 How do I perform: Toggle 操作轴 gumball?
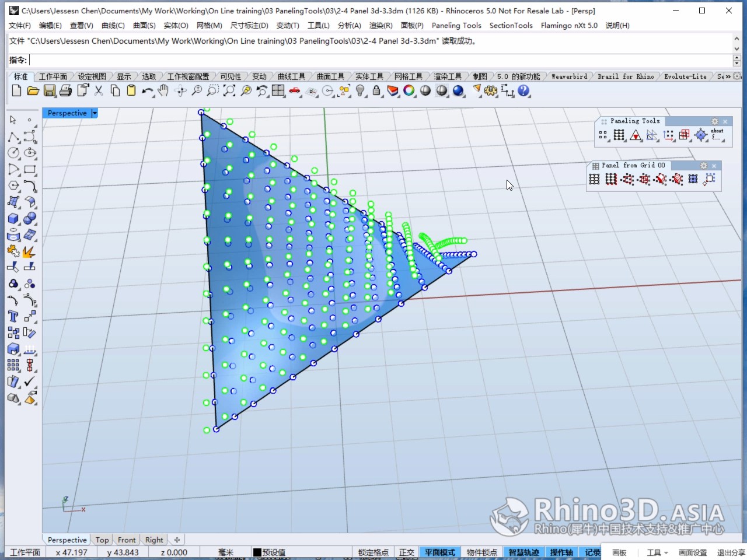(x=561, y=552)
